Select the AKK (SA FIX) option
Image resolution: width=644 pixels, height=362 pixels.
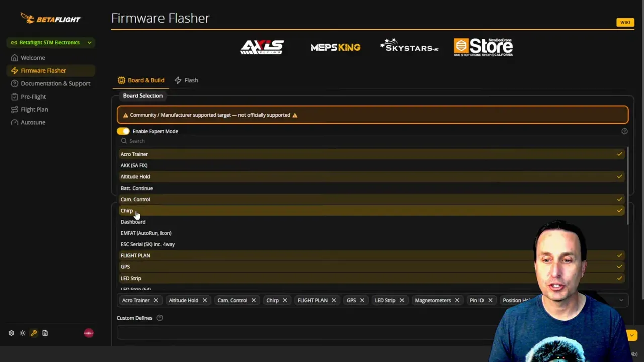coord(372,165)
